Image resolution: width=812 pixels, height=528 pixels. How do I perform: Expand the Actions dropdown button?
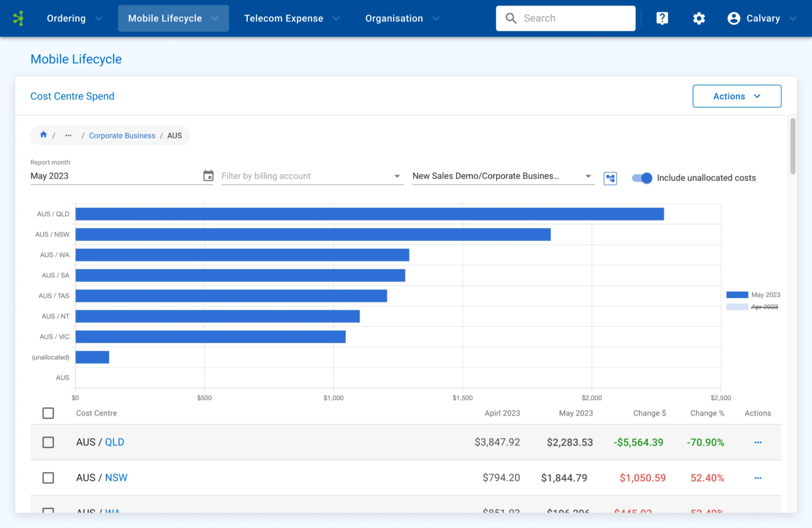[736, 96]
